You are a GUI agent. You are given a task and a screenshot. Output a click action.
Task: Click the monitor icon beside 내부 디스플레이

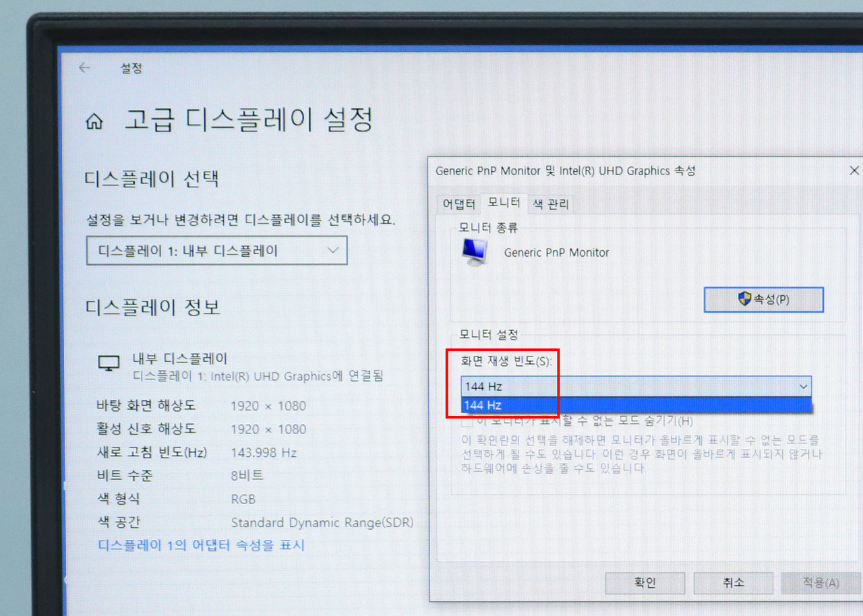(109, 363)
